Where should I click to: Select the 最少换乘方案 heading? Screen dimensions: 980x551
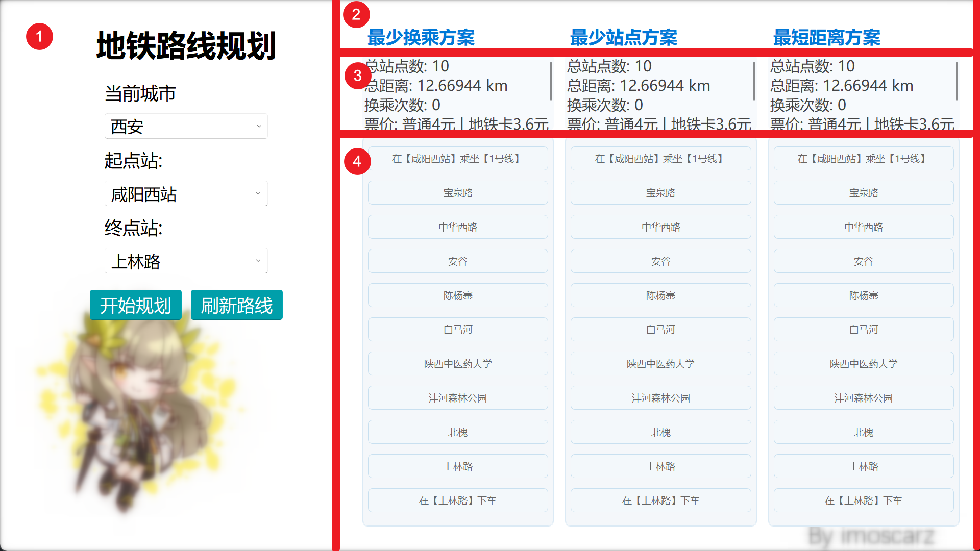pyautogui.click(x=421, y=37)
